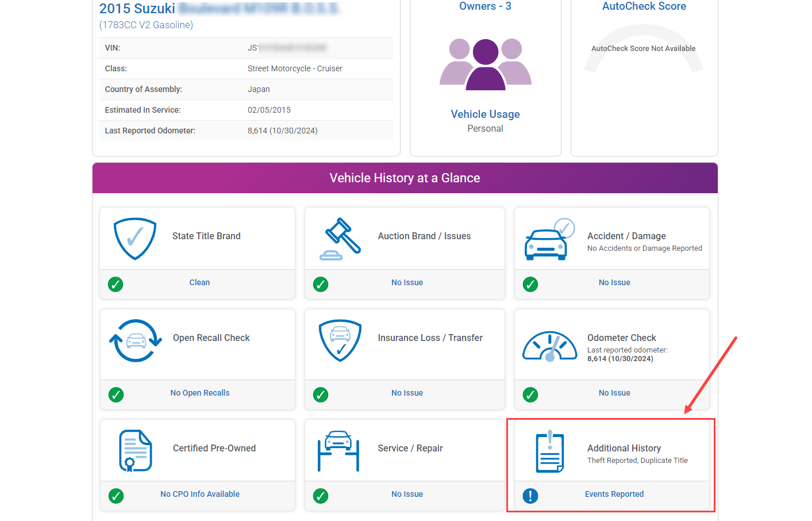Click the Additional History label
812x521 pixels.
(624, 448)
